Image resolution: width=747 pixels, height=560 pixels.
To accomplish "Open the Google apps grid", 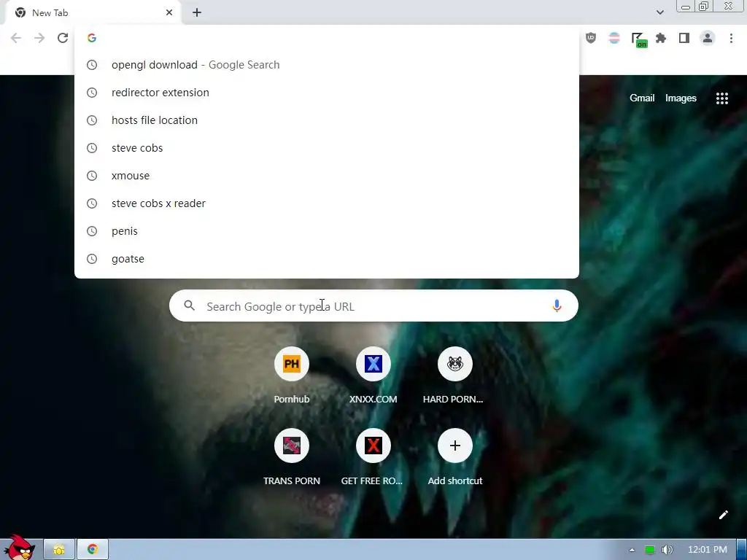I will click(x=721, y=98).
